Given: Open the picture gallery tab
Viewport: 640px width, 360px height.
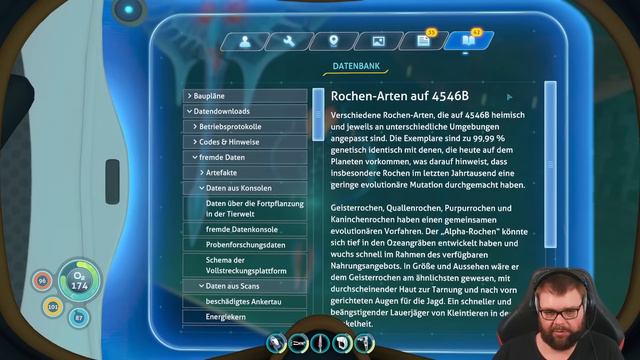Looking at the screenshot, I should [378, 41].
